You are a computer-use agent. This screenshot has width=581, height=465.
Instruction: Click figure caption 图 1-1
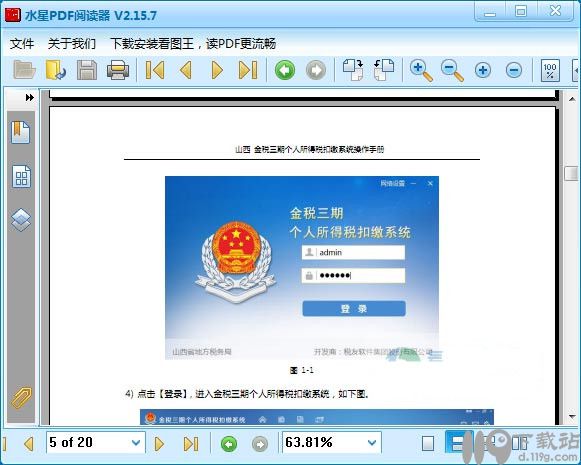click(302, 370)
